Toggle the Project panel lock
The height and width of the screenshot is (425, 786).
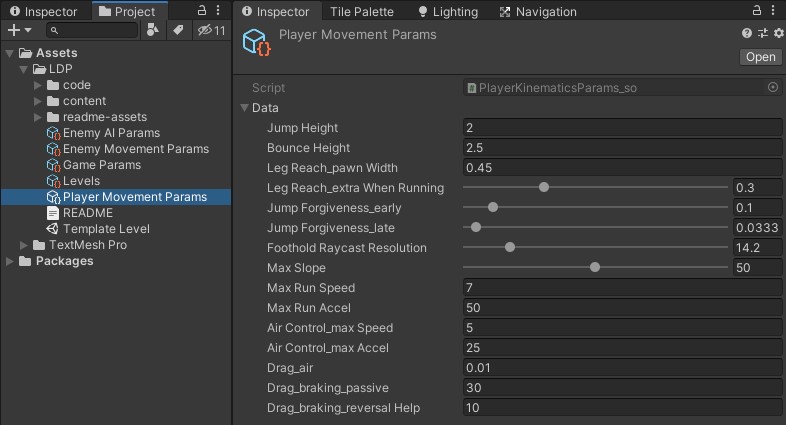201,11
